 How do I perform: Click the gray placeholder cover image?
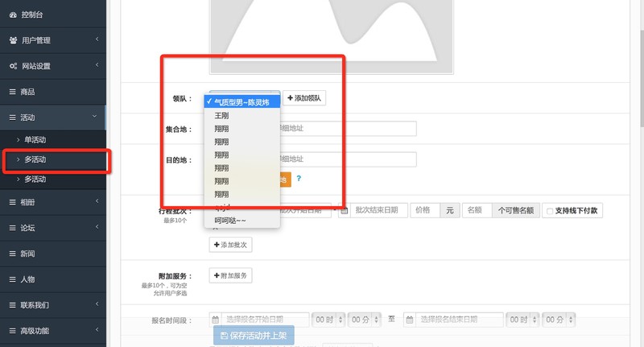click(332, 36)
